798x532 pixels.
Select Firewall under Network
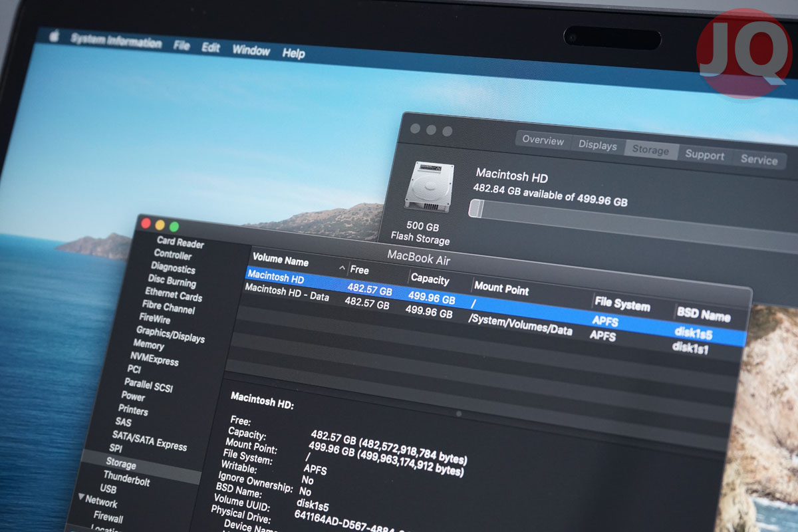point(108,517)
